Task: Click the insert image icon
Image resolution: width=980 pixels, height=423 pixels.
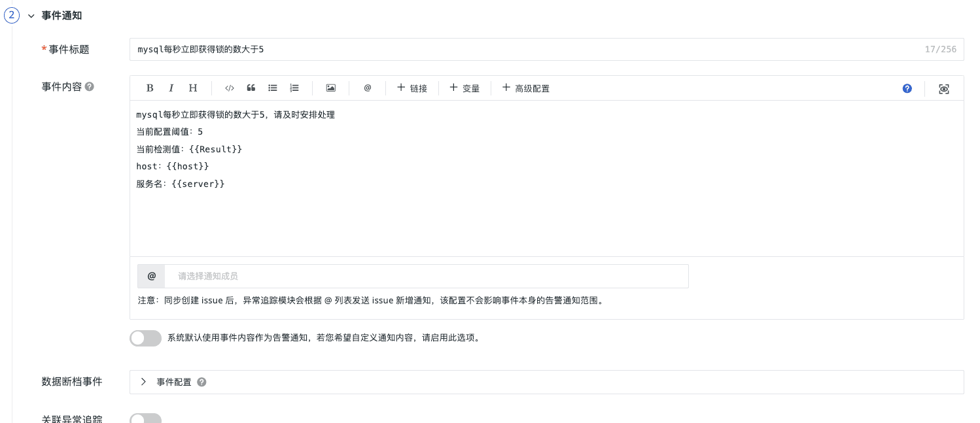Action: click(331, 88)
